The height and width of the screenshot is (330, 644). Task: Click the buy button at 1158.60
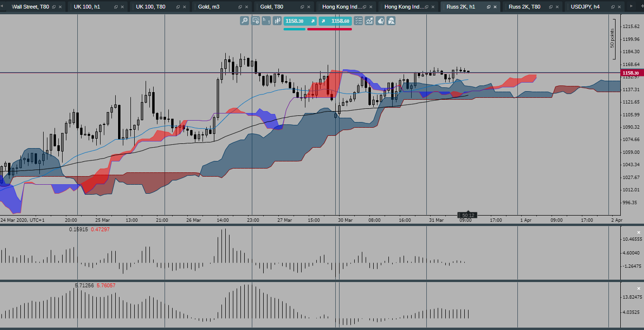tap(335, 21)
